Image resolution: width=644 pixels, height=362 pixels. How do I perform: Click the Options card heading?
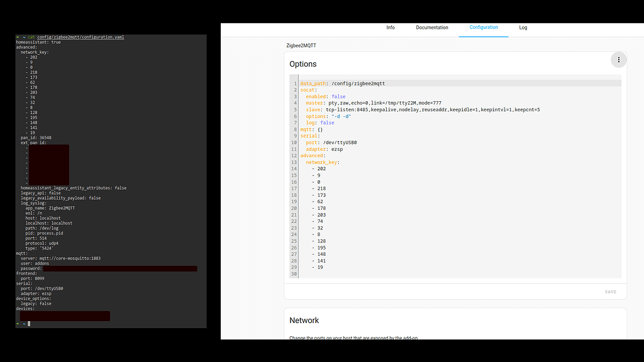pos(304,63)
